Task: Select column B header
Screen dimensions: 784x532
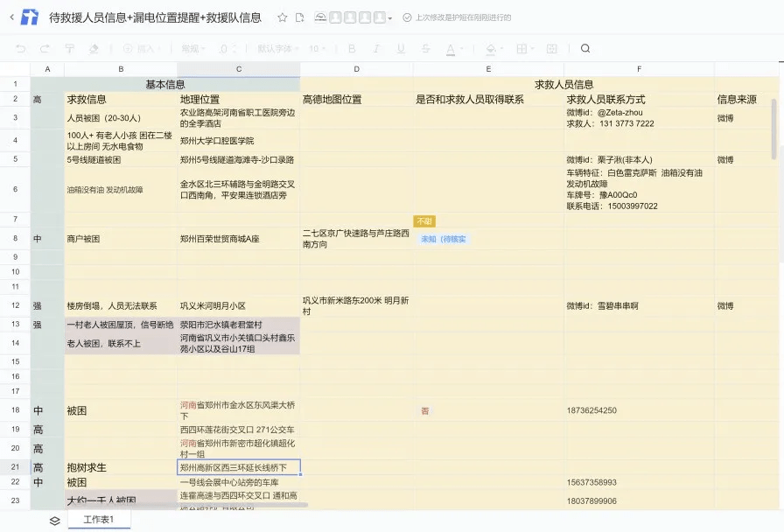Action: pos(121,69)
